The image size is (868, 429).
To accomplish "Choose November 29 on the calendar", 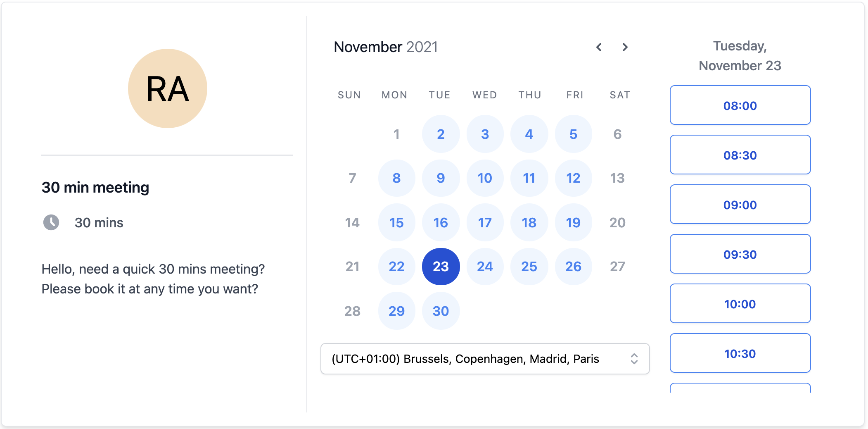I will (x=396, y=311).
